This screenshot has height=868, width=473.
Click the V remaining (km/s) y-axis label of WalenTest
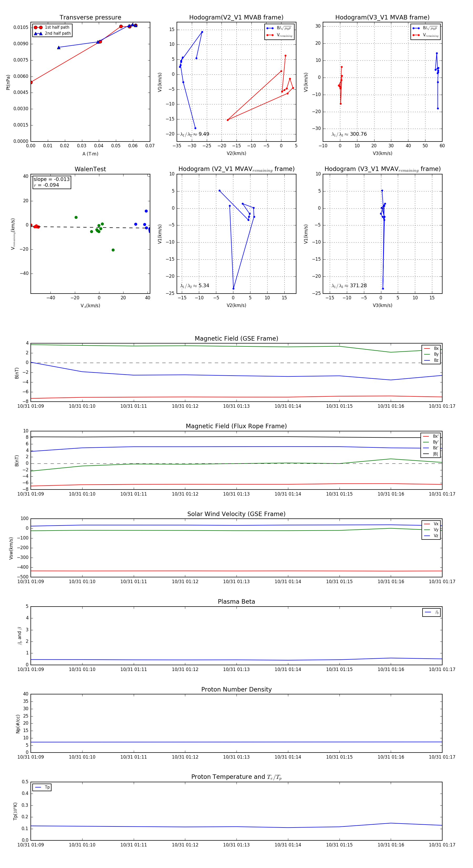13,234
